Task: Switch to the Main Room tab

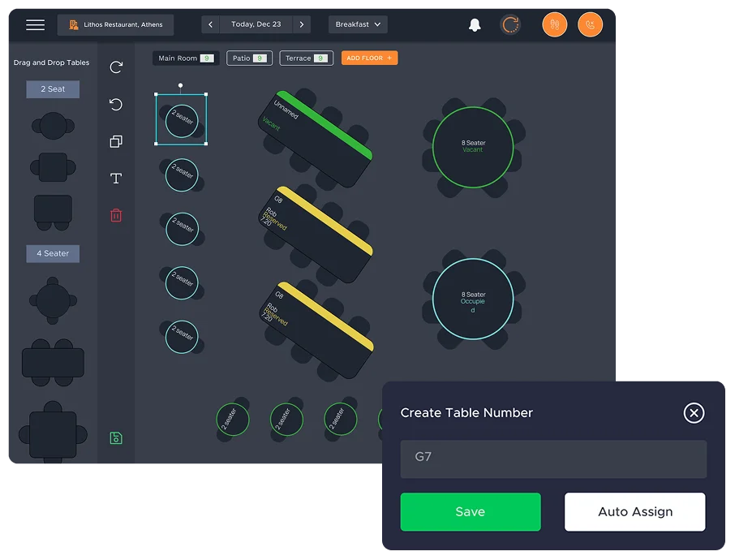Action: (186, 58)
